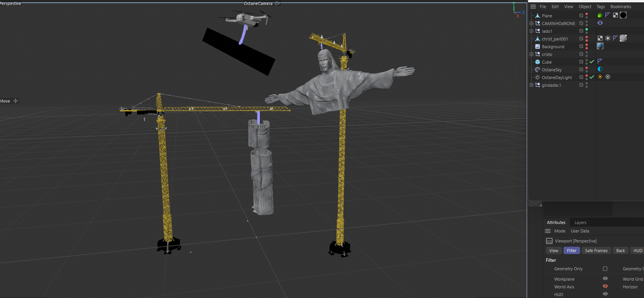Open the User Data menu

[x=580, y=231]
